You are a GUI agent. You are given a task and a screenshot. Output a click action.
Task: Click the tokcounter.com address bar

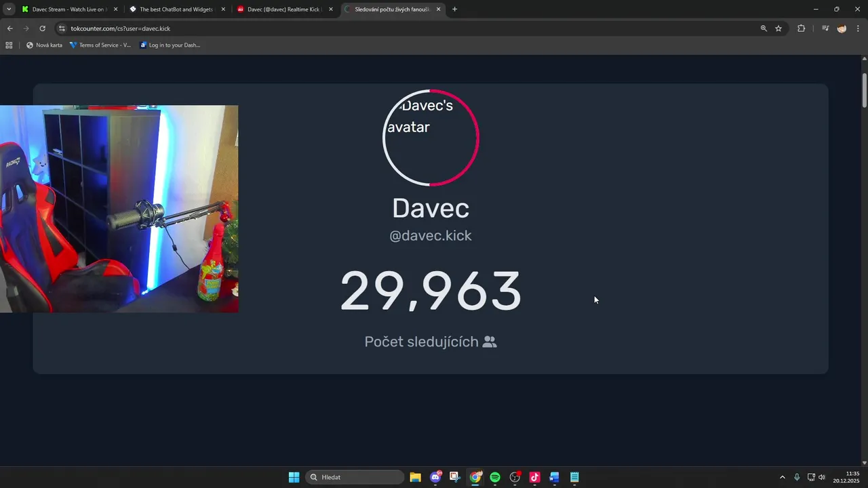click(407, 28)
